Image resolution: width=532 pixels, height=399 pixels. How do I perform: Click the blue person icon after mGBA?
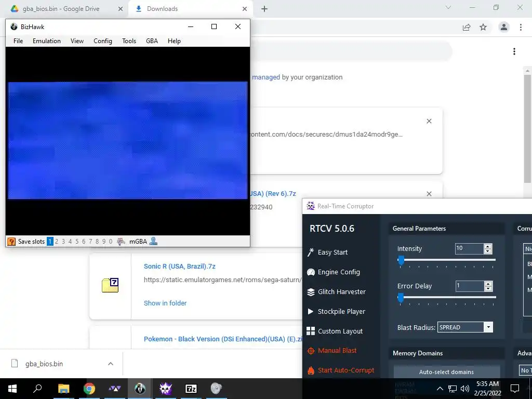153,241
